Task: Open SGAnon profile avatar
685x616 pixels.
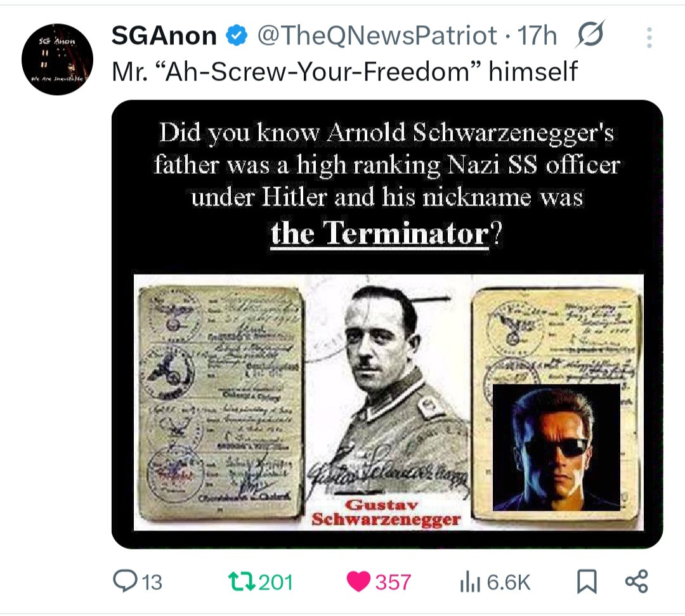Action: tap(57, 59)
